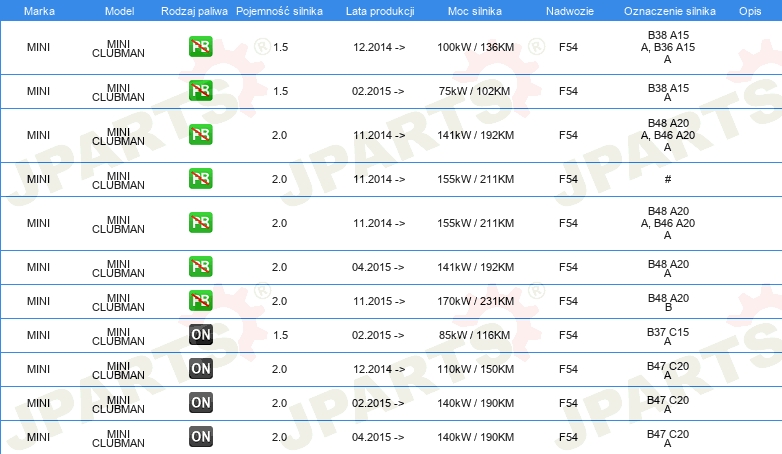782x454 pixels.
Task: Click PB petrol icon in 04.2015 141kW / 192KM row
Action: pyautogui.click(x=200, y=266)
